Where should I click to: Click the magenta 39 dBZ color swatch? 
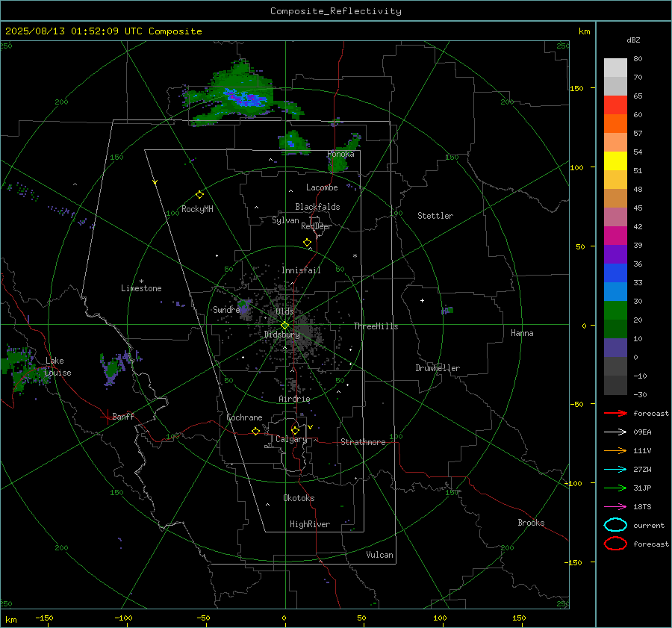point(615,235)
